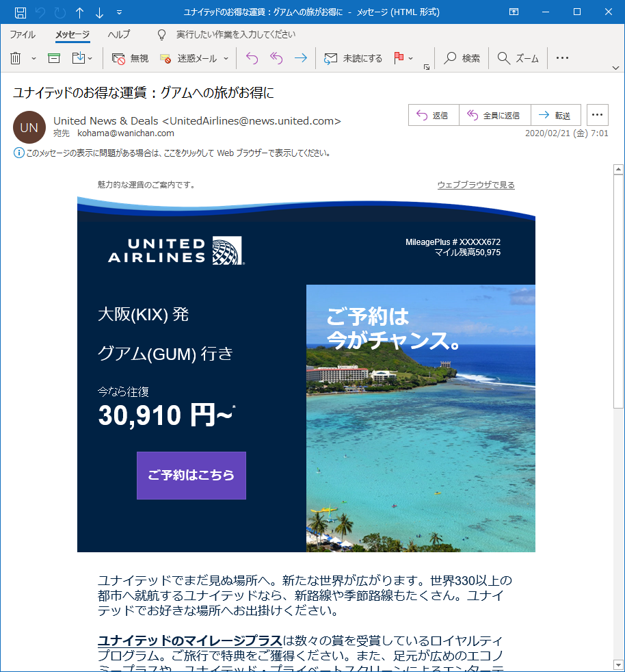This screenshot has width=625, height=672.
Task: Click the Guam beach promotional image
Action: pos(421,418)
